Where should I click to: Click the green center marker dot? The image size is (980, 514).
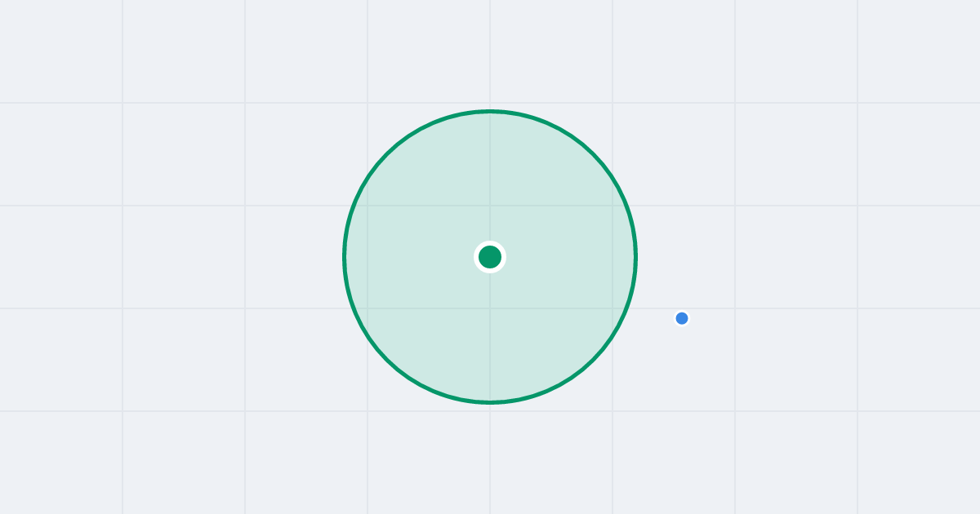[x=490, y=257]
